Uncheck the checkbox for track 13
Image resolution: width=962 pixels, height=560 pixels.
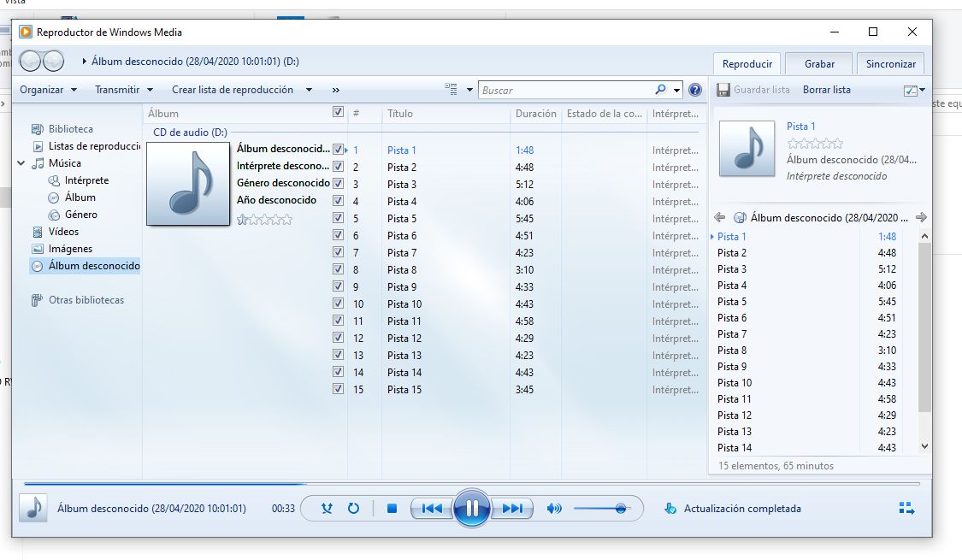[x=338, y=355]
